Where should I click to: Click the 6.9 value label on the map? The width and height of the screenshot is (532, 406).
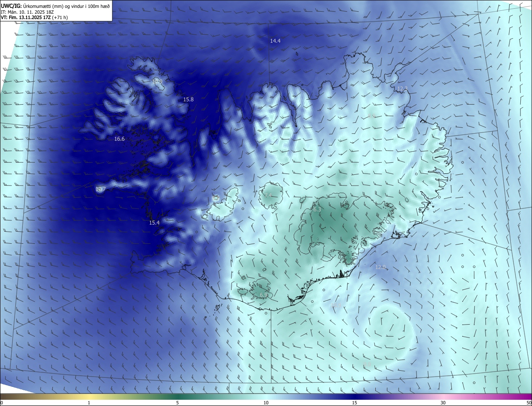[x=264, y=295]
